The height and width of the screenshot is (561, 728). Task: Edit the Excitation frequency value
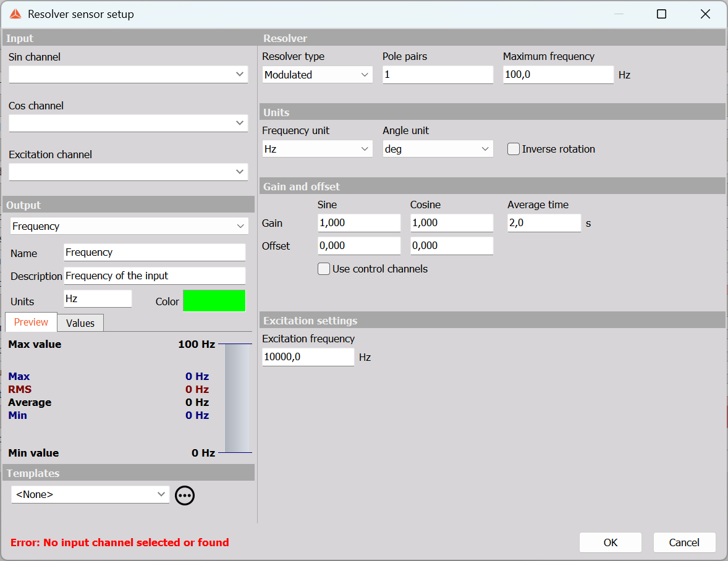[308, 356]
